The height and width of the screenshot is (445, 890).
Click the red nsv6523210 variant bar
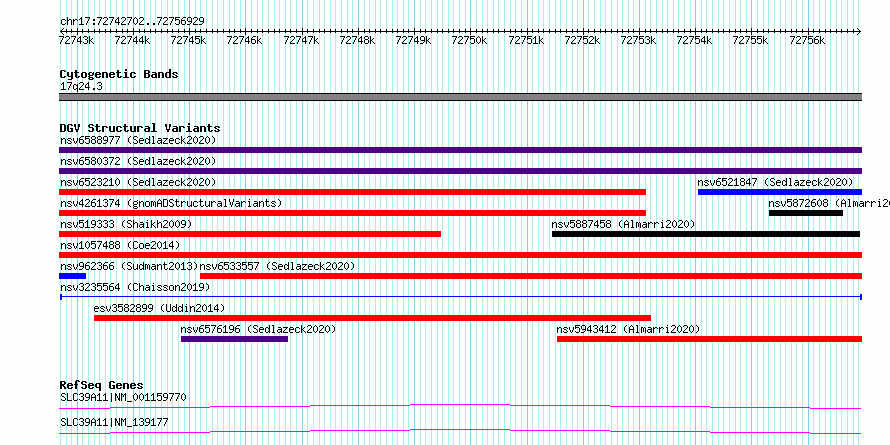point(352,192)
